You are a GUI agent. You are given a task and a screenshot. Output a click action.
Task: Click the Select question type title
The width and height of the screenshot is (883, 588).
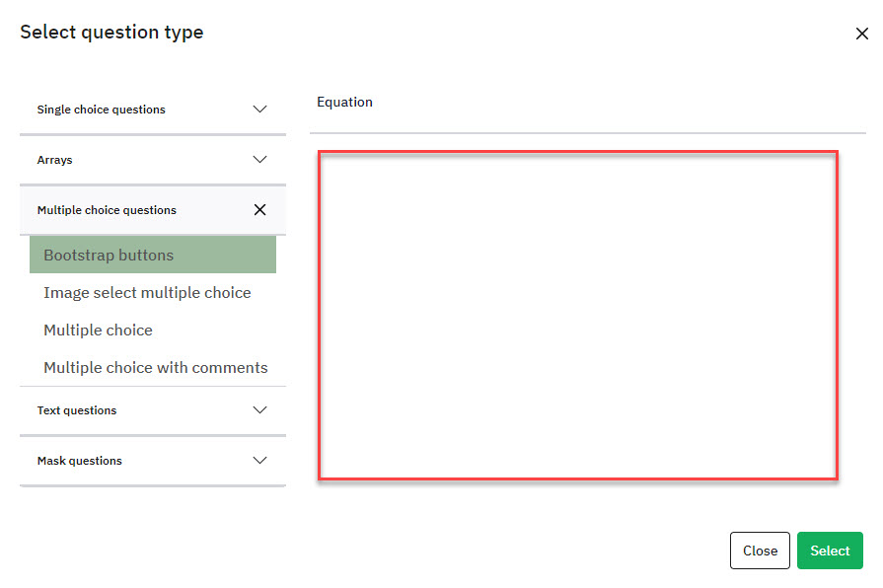point(111,33)
